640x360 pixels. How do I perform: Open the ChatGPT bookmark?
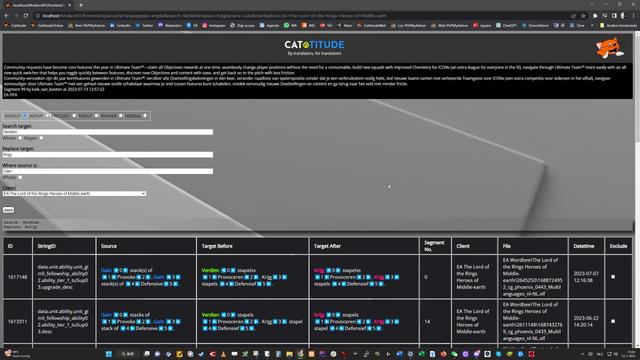tap(506, 25)
